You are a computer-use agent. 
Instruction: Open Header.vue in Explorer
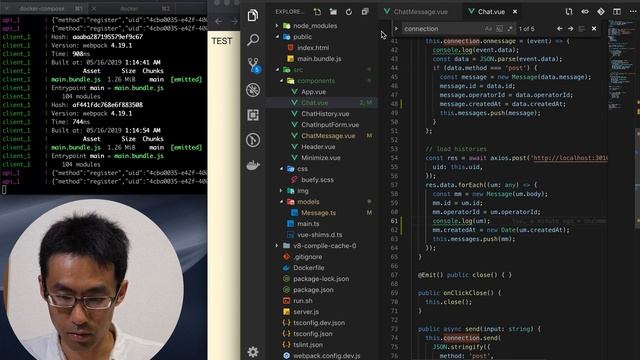pyautogui.click(x=318, y=147)
